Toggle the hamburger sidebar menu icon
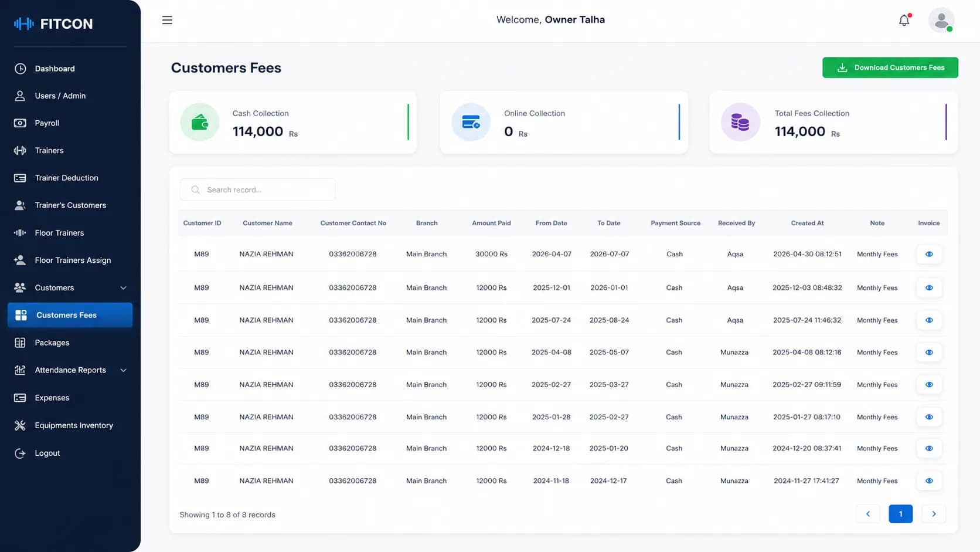This screenshot has width=980, height=552. 167,20
